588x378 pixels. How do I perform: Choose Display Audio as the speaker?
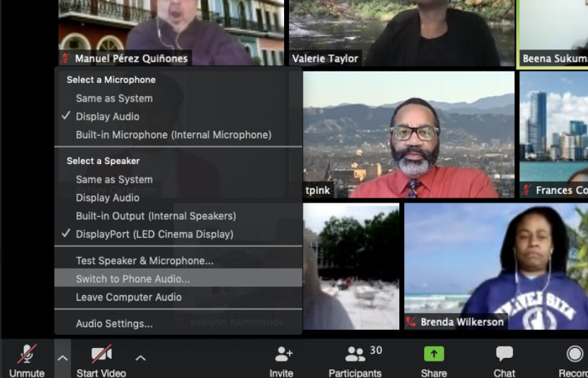click(x=178, y=198)
